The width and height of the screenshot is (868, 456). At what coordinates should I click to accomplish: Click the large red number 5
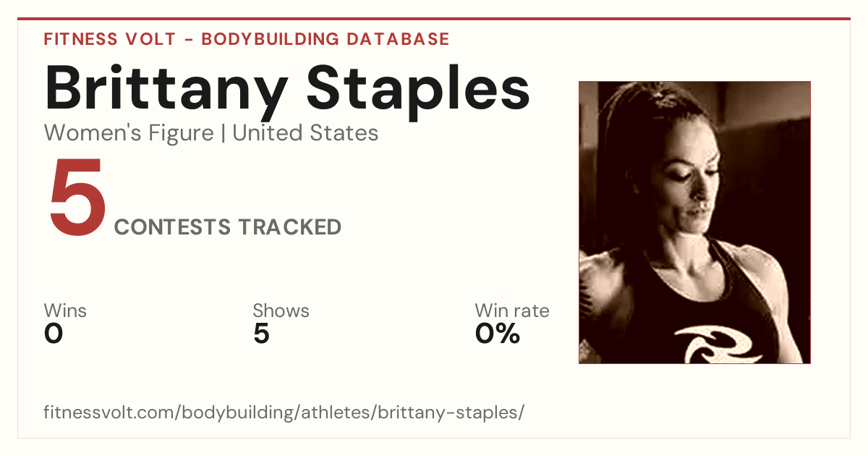pyautogui.click(x=77, y=198)
